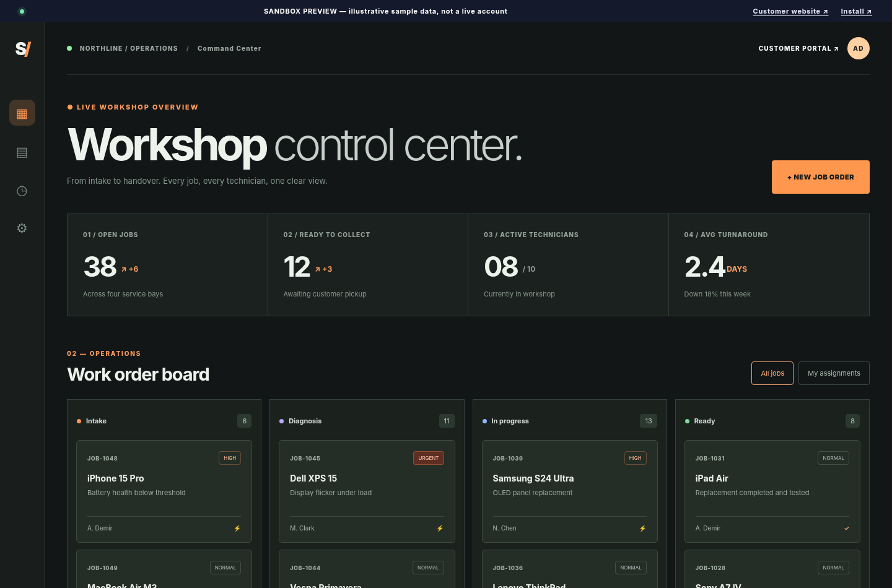Open the clock history icon in sidebar
892x588 pixels.
(22, 191)
